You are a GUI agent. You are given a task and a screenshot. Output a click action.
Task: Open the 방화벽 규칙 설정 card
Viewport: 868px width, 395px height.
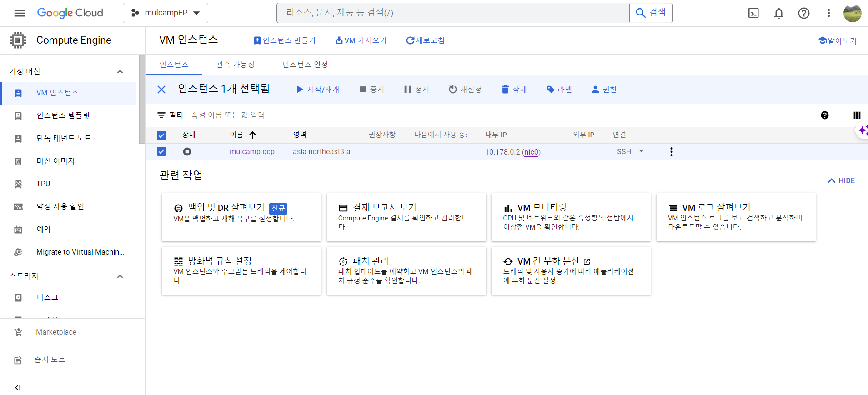[x=241, y=270]
